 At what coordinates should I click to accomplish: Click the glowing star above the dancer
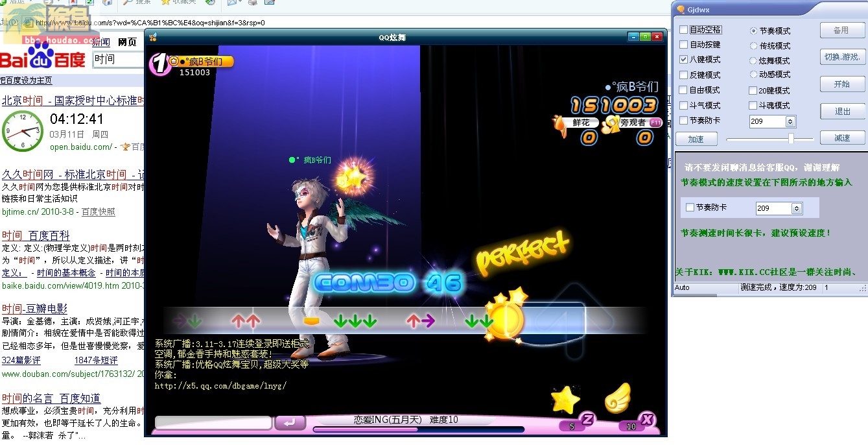pyautogui.click(x=353, y=176)
